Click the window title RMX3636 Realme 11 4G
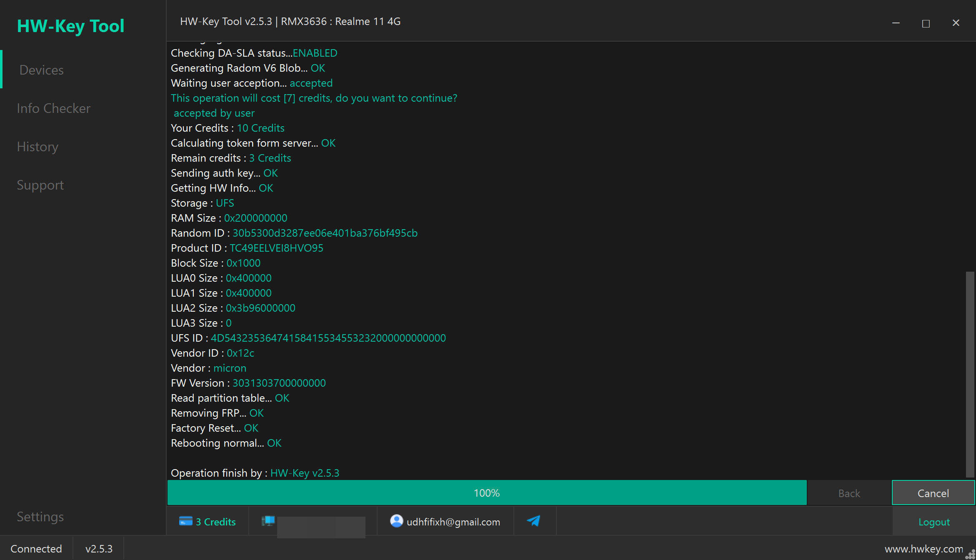This screenshot has width=976, height=560. click(x=290, y=21)
